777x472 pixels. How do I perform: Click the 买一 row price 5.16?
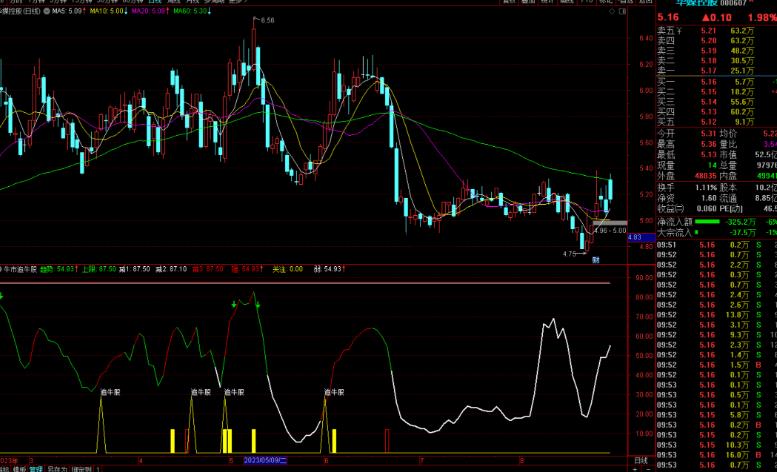pyautogui.click(x=709, y=82)
